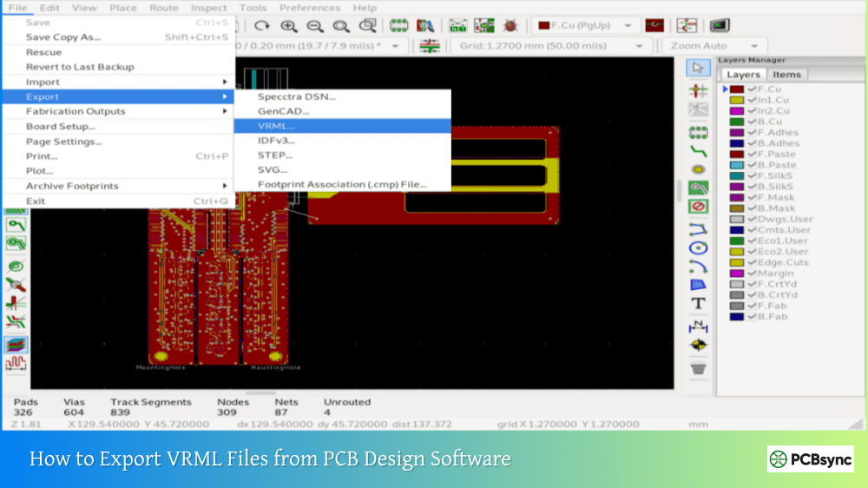Open the Inspect menu
Image resolution: width=868 pixels, height=488 pixels.
pos(208,8)
